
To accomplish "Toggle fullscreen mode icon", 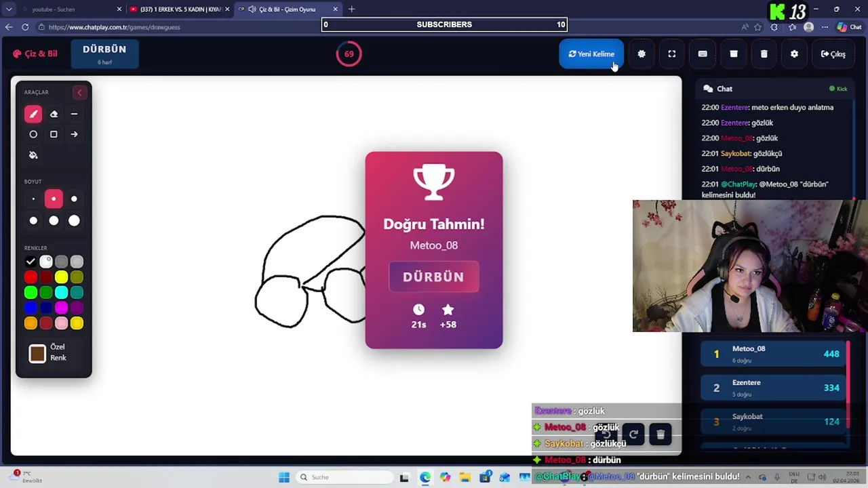I will pos(672,54).
